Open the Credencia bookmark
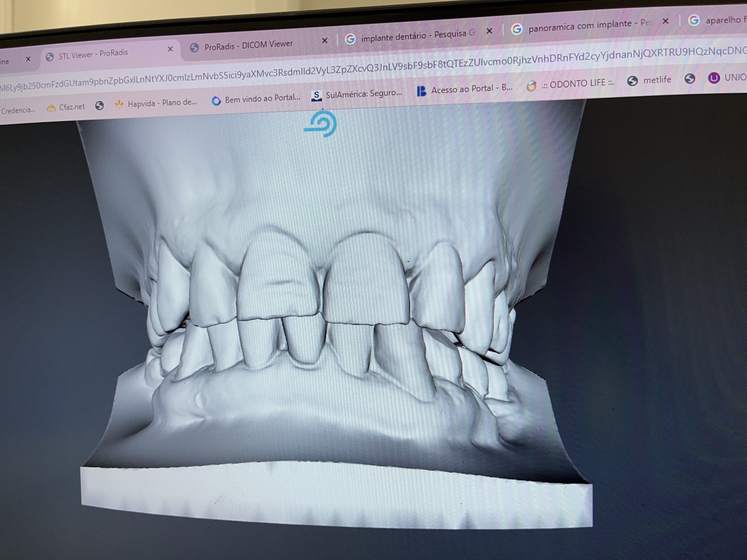The width and height of the screenshot is (747, 560). pyautogui.click(x=18, y=110)
